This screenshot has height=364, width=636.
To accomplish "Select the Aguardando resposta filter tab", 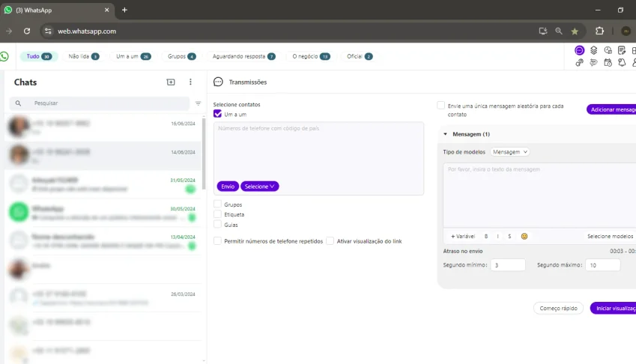I will 243,56.
